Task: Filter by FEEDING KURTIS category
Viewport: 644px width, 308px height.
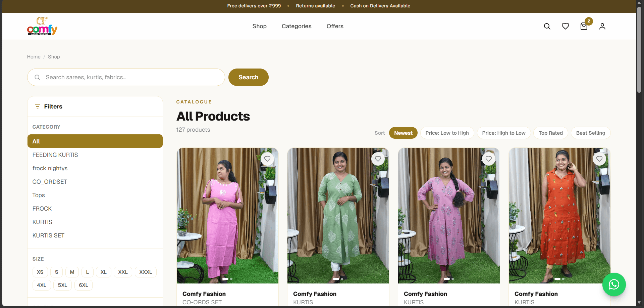Action: [95, 155]
